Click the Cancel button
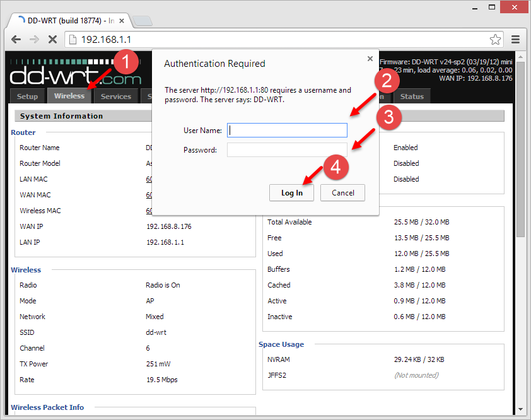Viewport: 531px width, 420px height. click(342, 193)
